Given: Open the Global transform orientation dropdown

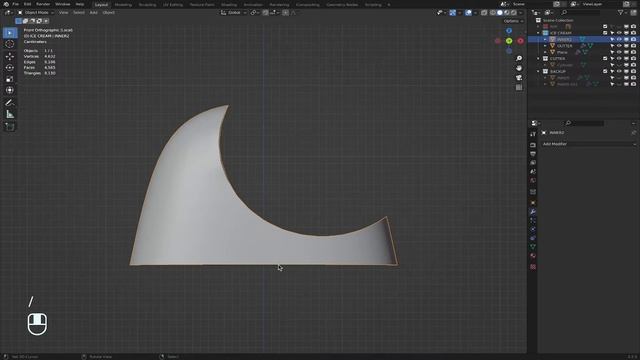Looking at the screenshot, I should (x=233, y=13).
